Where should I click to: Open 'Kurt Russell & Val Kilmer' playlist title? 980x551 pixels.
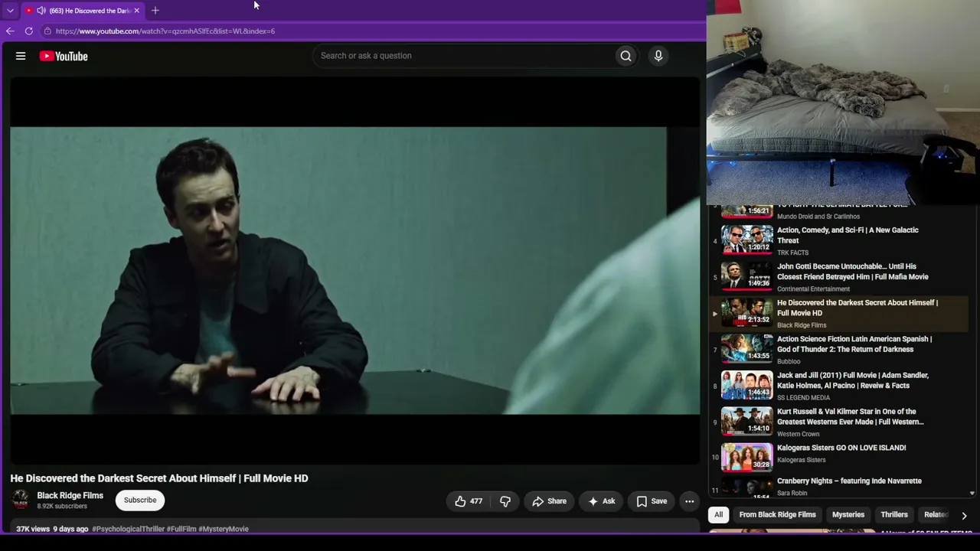[x=851, y=417]
